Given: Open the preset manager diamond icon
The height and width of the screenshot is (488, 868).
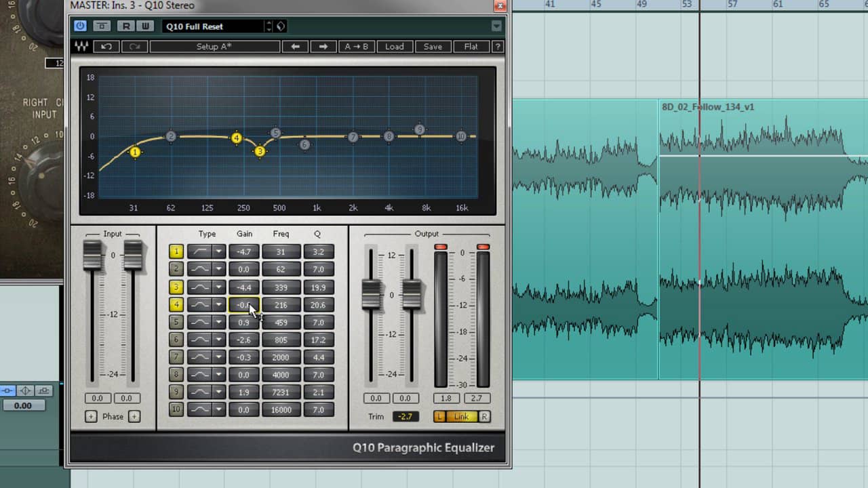Looking at the screenshot, I should 280,26.
